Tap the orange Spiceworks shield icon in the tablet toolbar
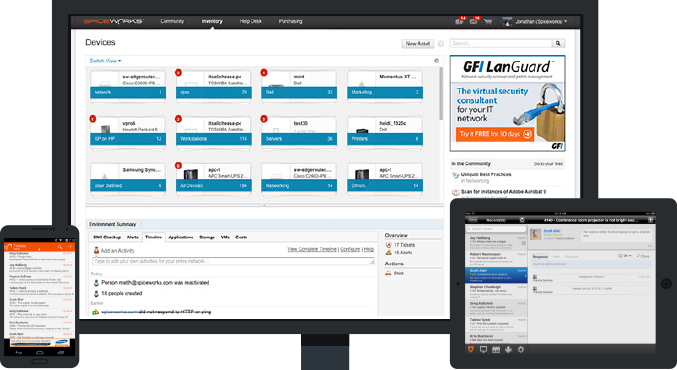The image size is (677, 370). (x=471, y=349)
